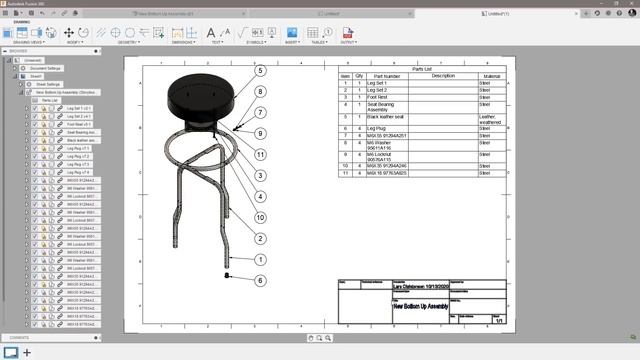Select the Projected View tool

coord(22,33)
